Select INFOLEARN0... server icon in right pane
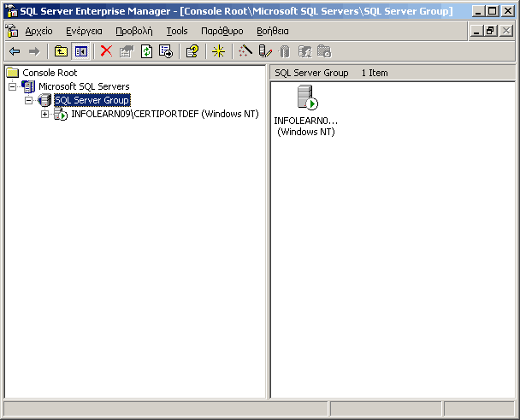The height and width of the screenshot is (420, 520). [307, 98]
